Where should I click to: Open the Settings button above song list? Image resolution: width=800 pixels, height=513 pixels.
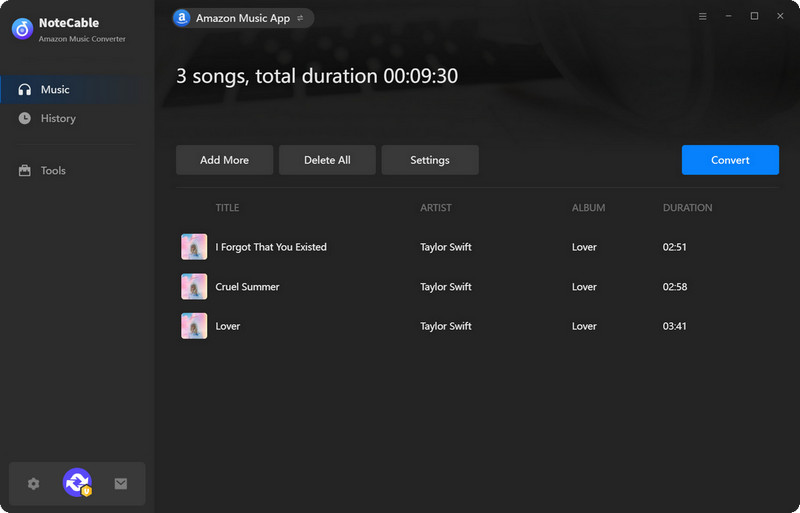pos(430,160)
